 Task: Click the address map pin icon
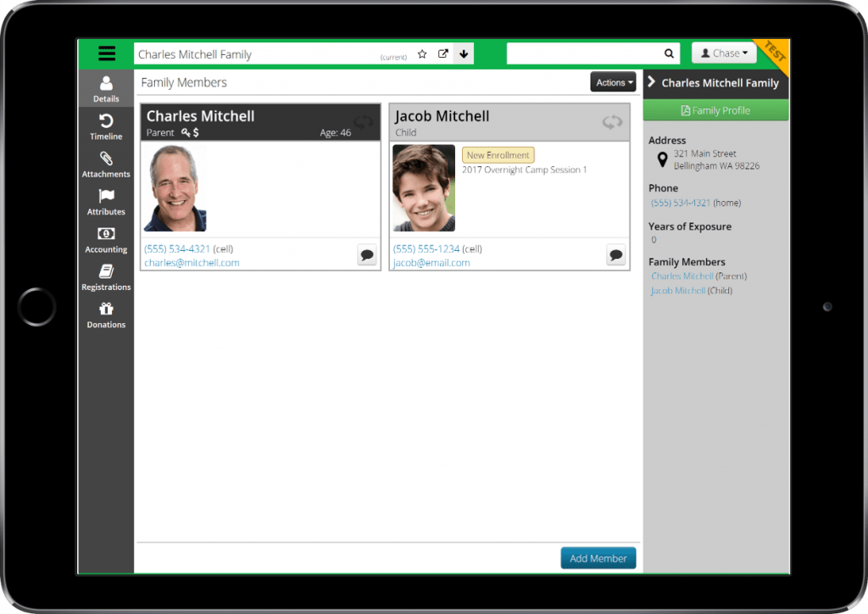662,160
